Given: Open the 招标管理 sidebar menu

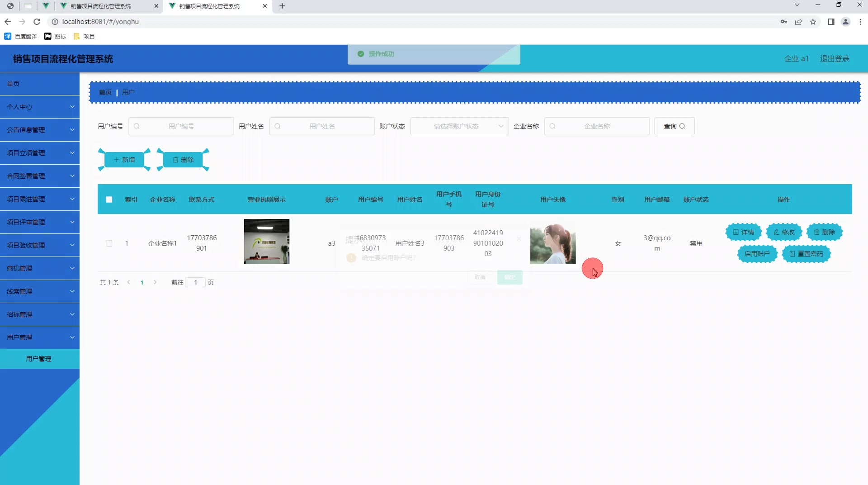Looking at the screenshot, I should tap(40, 314).
